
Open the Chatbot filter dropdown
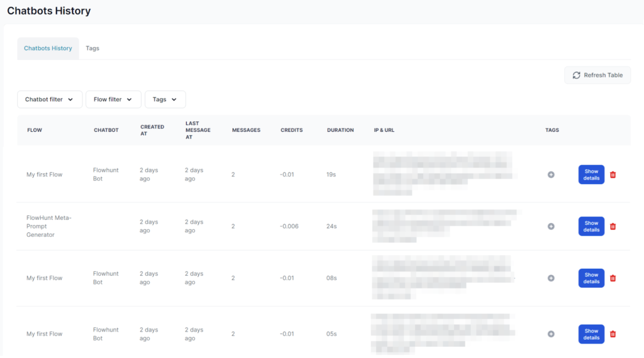click(x=50, y=99)
